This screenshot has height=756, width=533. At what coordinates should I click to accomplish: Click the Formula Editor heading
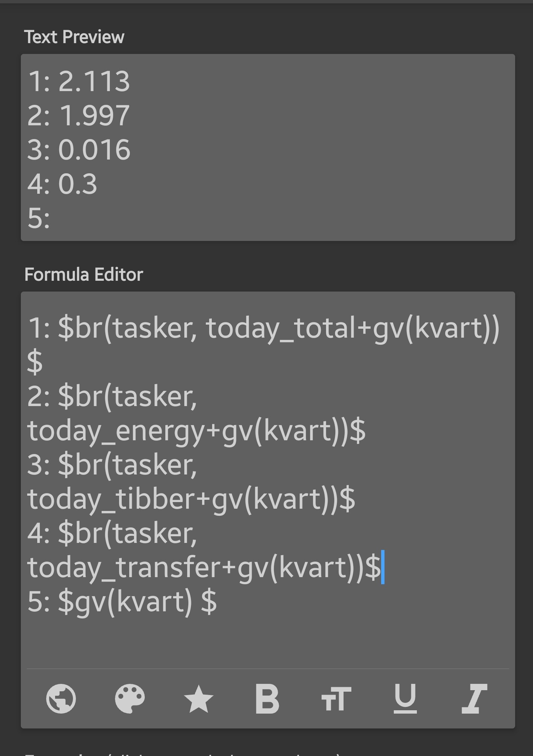(x=84, y=275)
